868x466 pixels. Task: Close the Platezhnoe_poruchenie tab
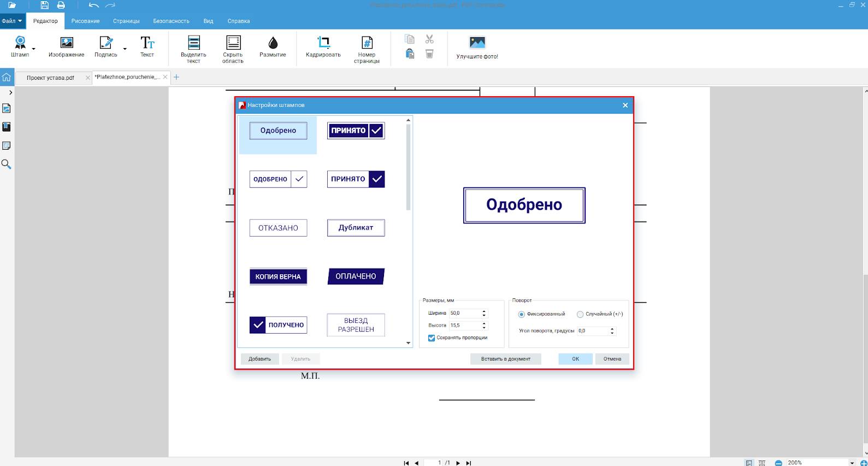(x=166, y=77)
